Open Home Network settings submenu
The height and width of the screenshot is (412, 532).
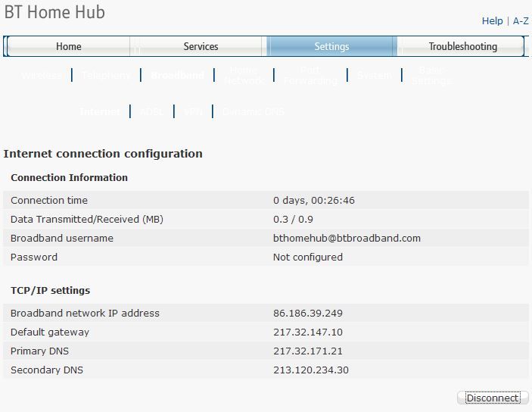244,75
